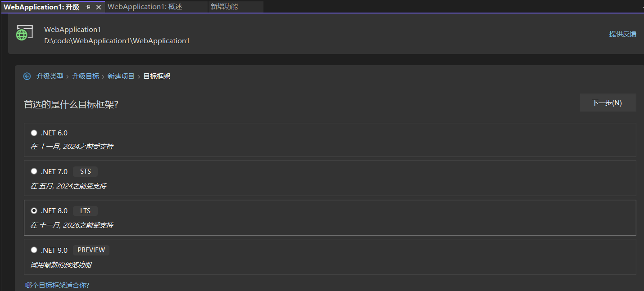Return to the 新建项目 breadcrumb step
This screenshot has width=644, height=291.
tap(121, 76)
